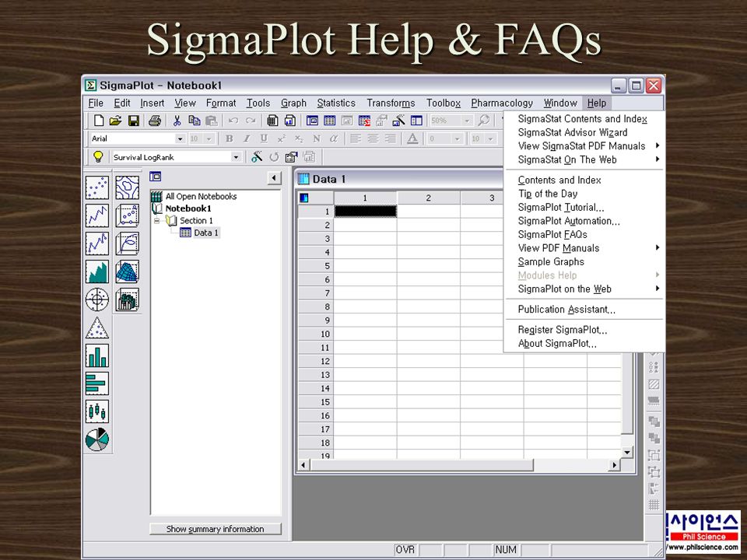Open the Pharmacology menu

502,103
